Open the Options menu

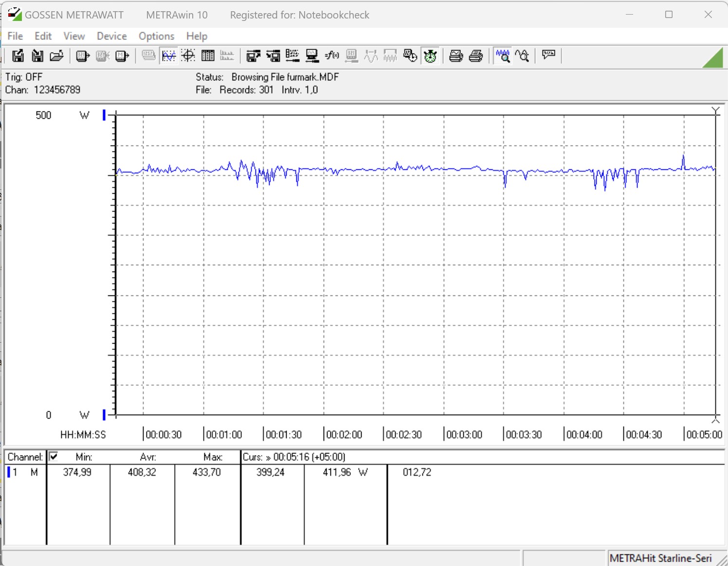pyautogui.click(x=156, y=36)
